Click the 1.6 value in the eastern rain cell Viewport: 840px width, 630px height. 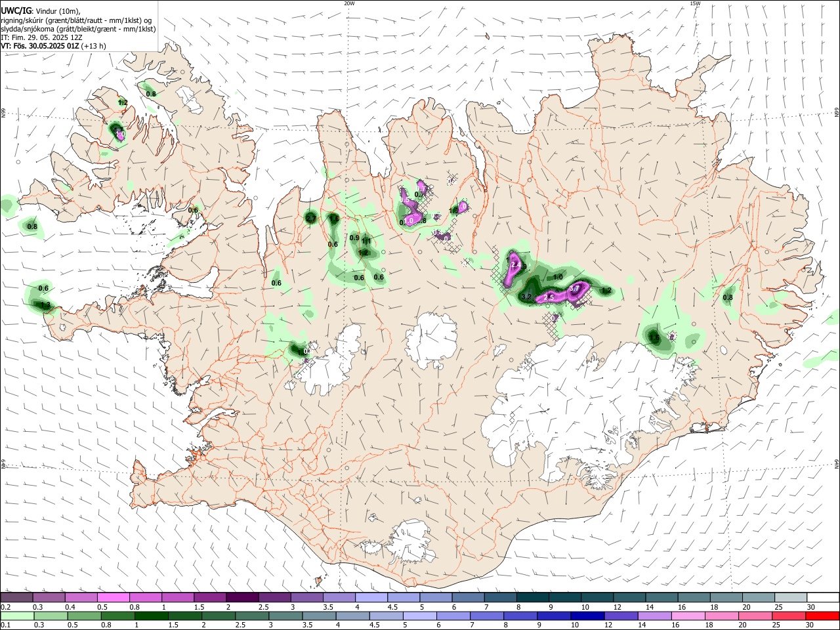click(654, 338)
